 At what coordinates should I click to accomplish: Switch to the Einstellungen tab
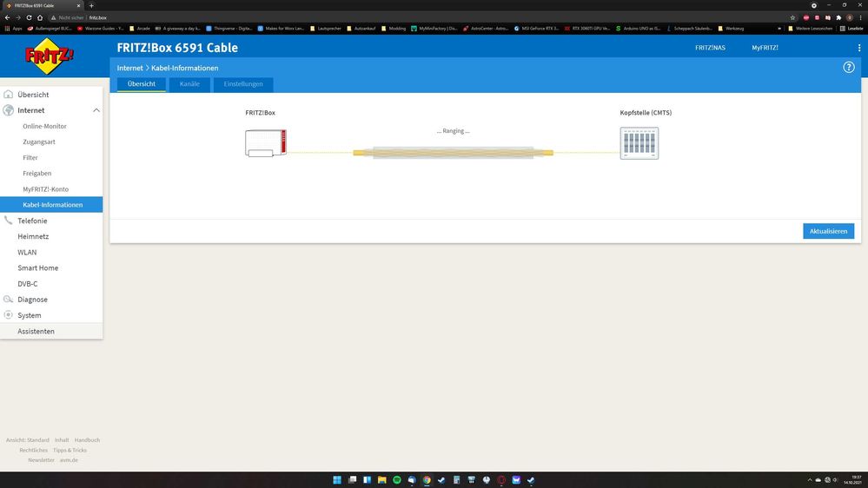(x=243, y=84)
